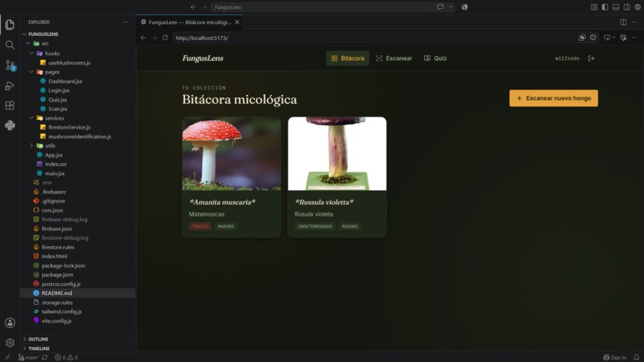Go back in the Simple Browser
Viewport: 644px width, 362px height.
coord(143,38)
